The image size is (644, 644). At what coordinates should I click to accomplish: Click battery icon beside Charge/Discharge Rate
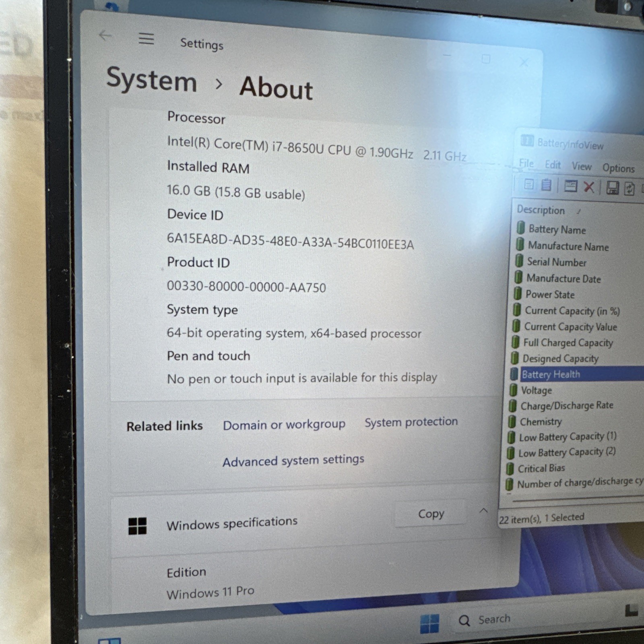point(512,405)
